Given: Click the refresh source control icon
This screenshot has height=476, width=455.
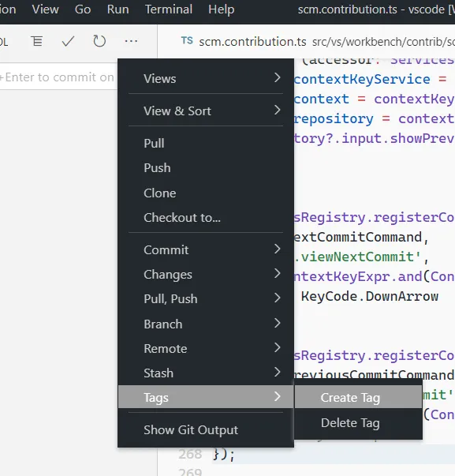Looking at the screenshot, I should point(99,41).
